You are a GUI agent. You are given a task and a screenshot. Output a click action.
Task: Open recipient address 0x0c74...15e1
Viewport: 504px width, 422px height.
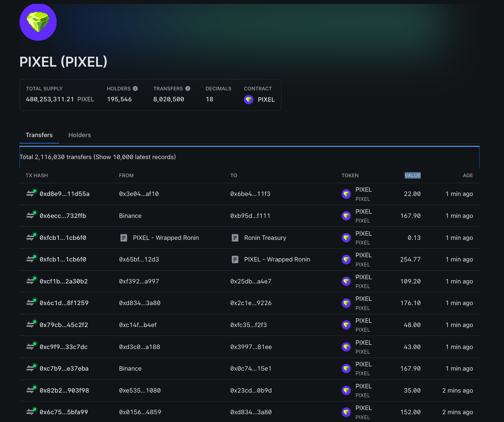pos(251,368)
